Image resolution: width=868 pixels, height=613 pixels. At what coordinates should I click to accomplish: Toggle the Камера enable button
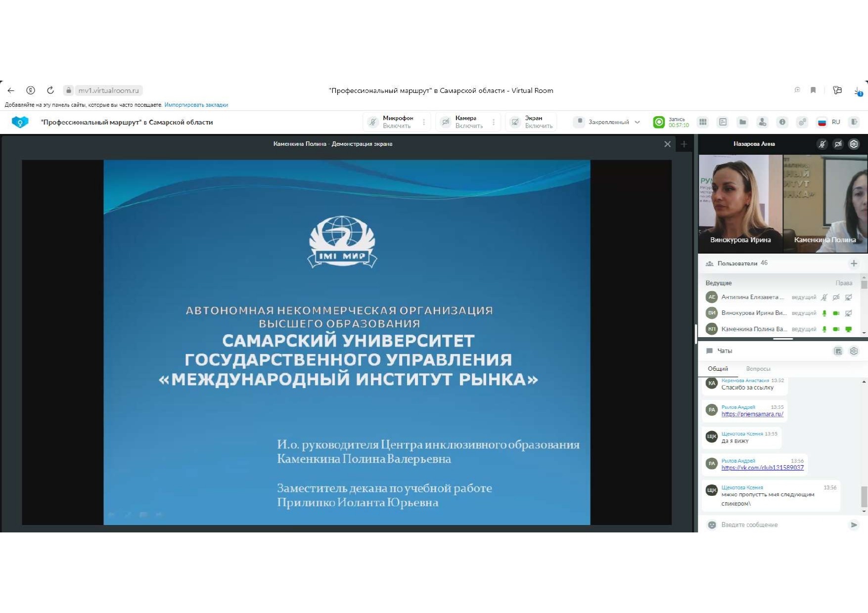463,122
